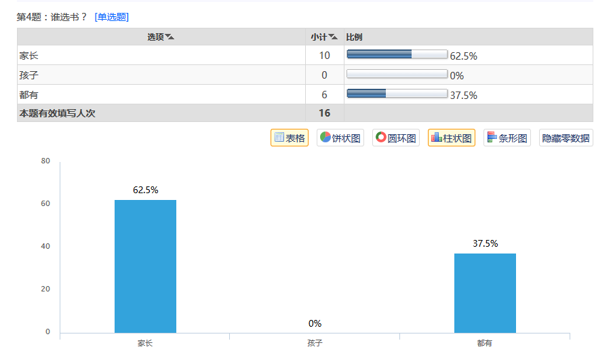Click the 家长 62.5% progress bar
The width and height of the screenshot is (613, 364).
(397, 54)
